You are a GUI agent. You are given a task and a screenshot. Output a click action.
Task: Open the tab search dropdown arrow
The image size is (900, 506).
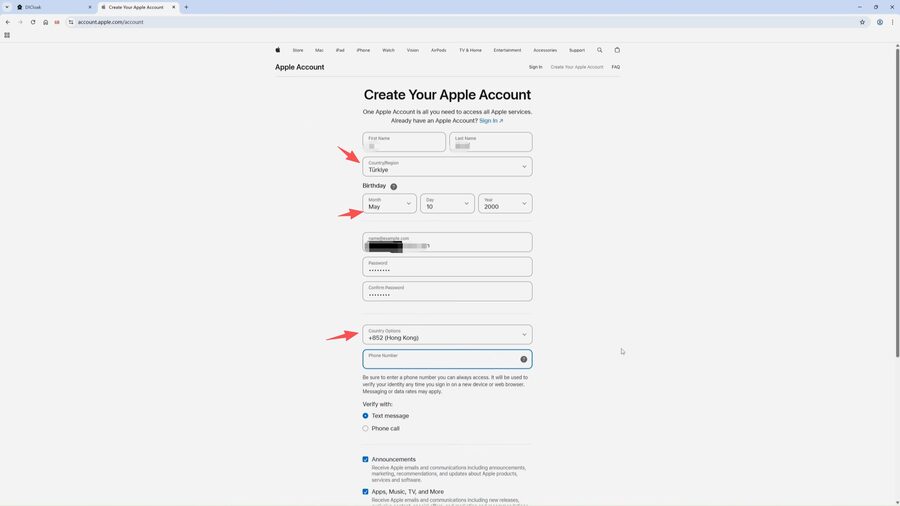point(7,7)
